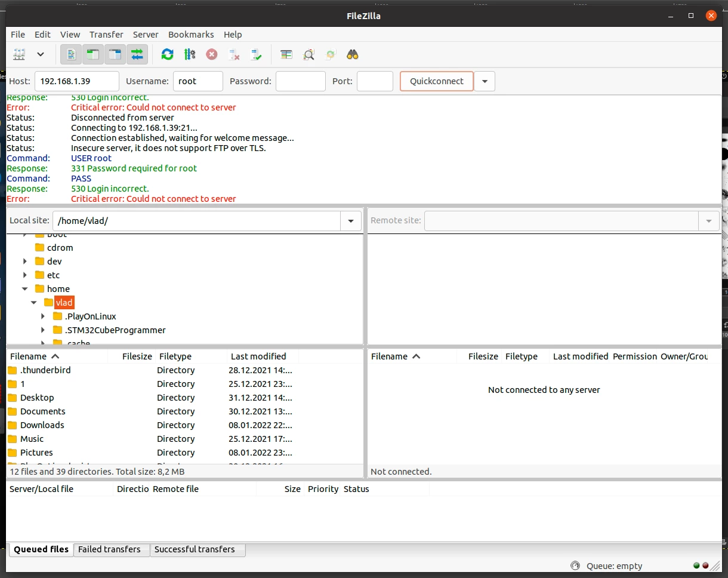Viewport: 728px width, 578px height.
Task: Expand the dev folder
Action: coord(25,262)
